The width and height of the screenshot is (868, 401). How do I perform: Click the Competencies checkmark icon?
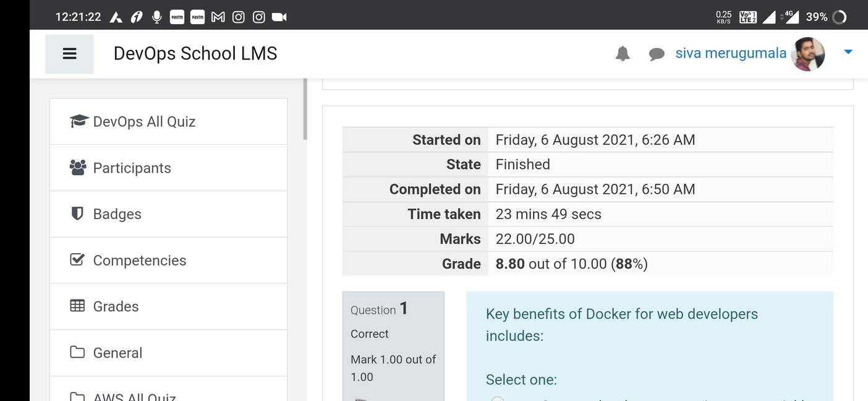pos(77,260)
